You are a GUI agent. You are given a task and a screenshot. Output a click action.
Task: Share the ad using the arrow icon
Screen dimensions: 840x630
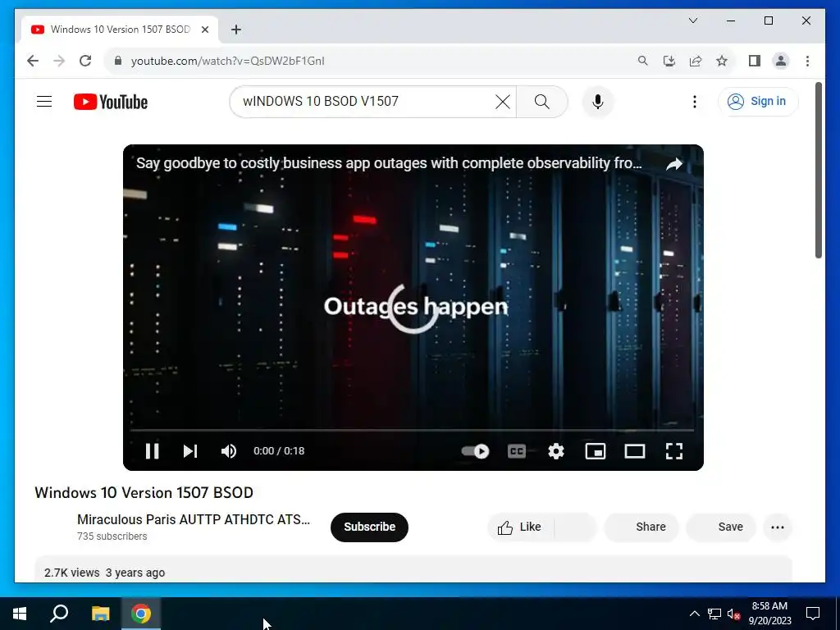coord(674,164)
